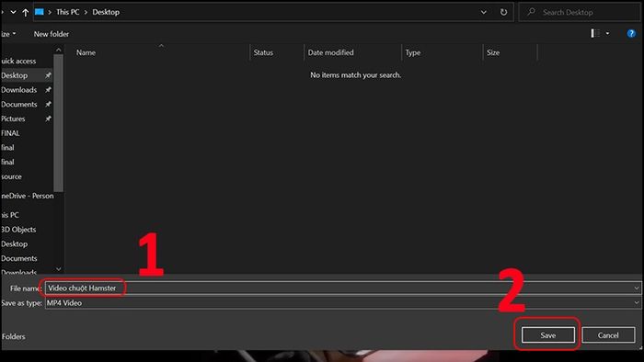The image size is (644, 362).
Task: Open pinned Documents under Quick access
Action: [x=19, y=104]
